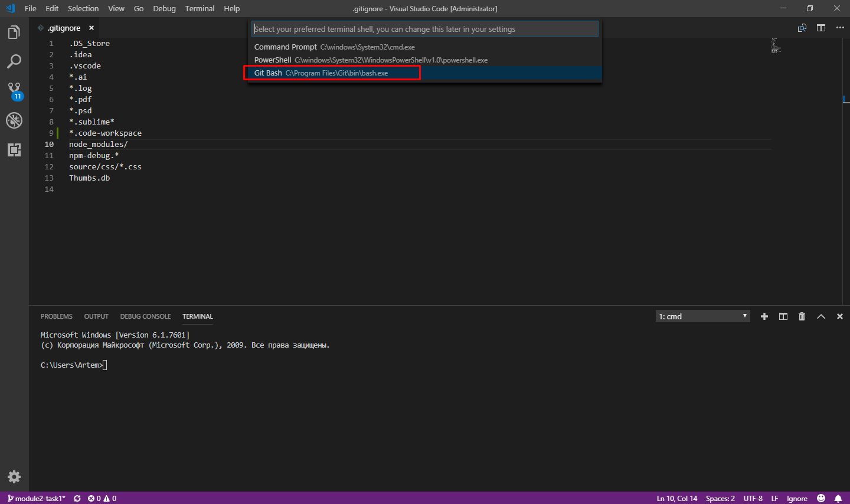
Task: Click the line '*.sublime*' in editor
Action: tap(91, 122)
